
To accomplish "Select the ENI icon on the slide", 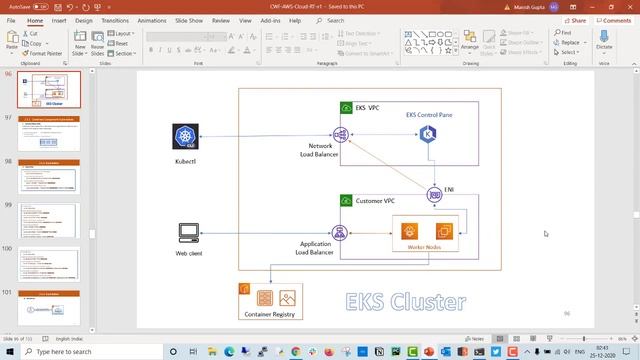I will click(434, 195).
